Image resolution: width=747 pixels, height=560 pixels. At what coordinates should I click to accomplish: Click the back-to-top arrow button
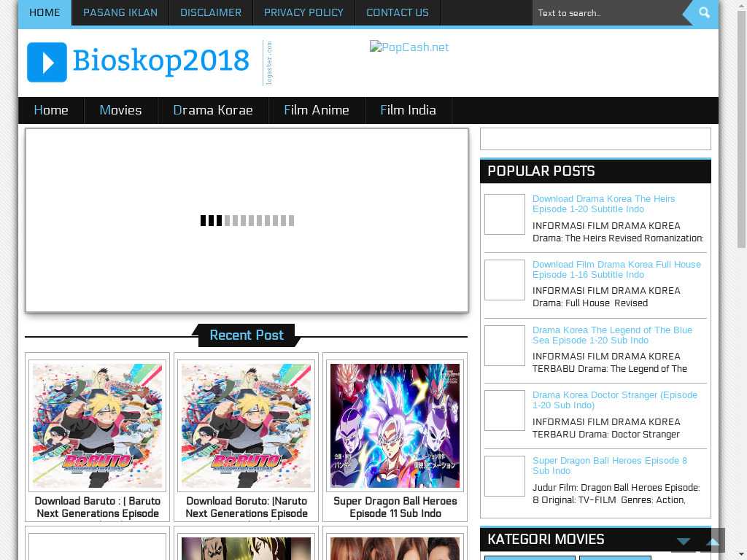tap(713, 540)
